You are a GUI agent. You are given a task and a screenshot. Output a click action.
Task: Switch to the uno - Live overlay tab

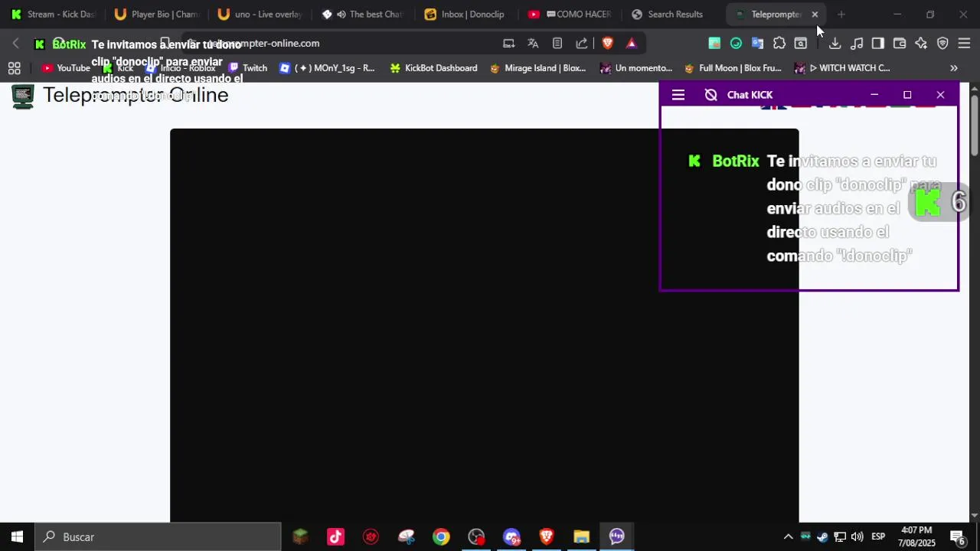(x=260, y=15)
